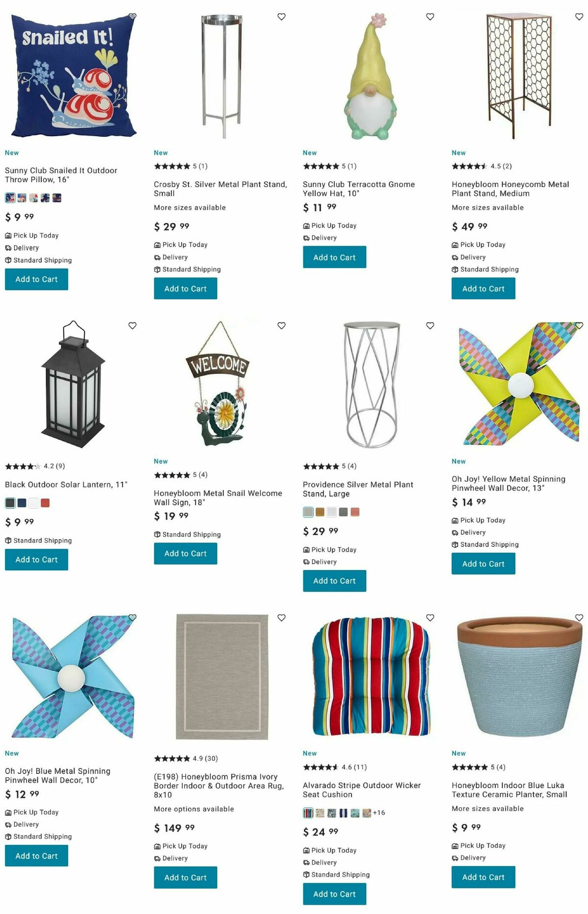Image resolution: width=588 pixels, height=914 pixels.
Task: Heart the Alvarado Stripe Wicker Seat Cushion
Action: pos(430,618)
